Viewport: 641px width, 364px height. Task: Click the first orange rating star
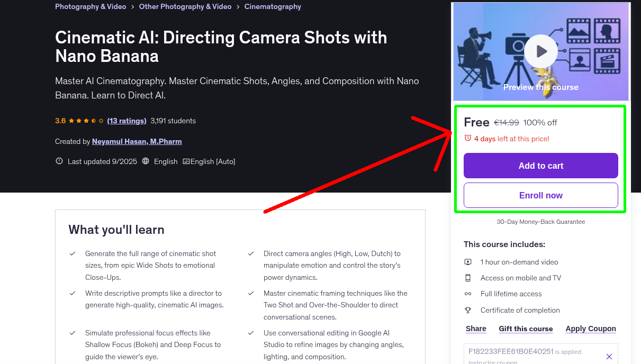pyautogui.click(x=71, y=121)
